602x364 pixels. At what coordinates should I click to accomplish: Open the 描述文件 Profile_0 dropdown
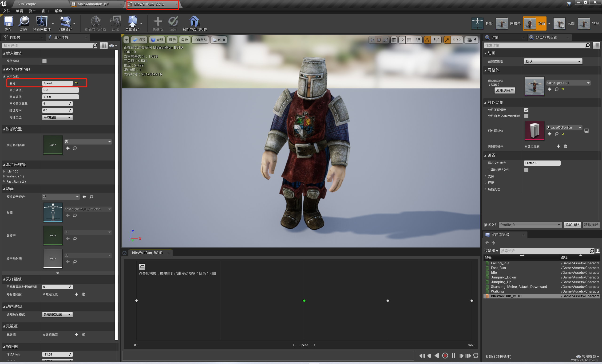point(530,225)
